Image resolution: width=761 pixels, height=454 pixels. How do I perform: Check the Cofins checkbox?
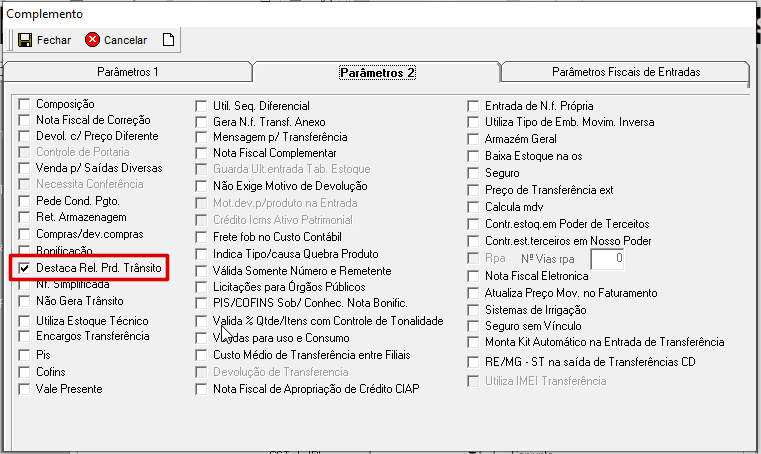click(x=24, y=372)
